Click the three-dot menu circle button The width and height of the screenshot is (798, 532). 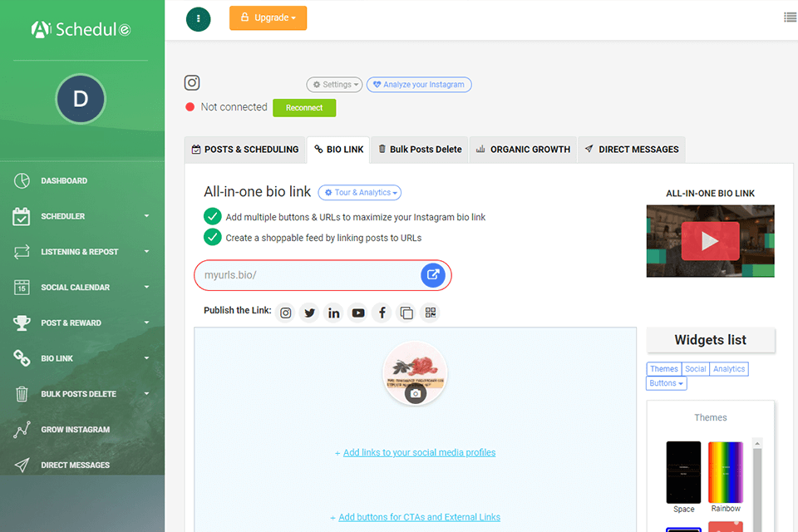point(199,19)
